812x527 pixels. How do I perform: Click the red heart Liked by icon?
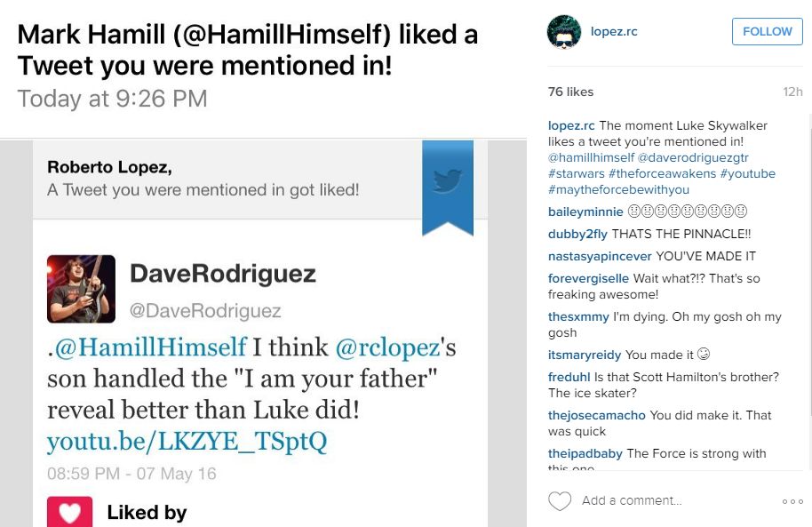69,513
